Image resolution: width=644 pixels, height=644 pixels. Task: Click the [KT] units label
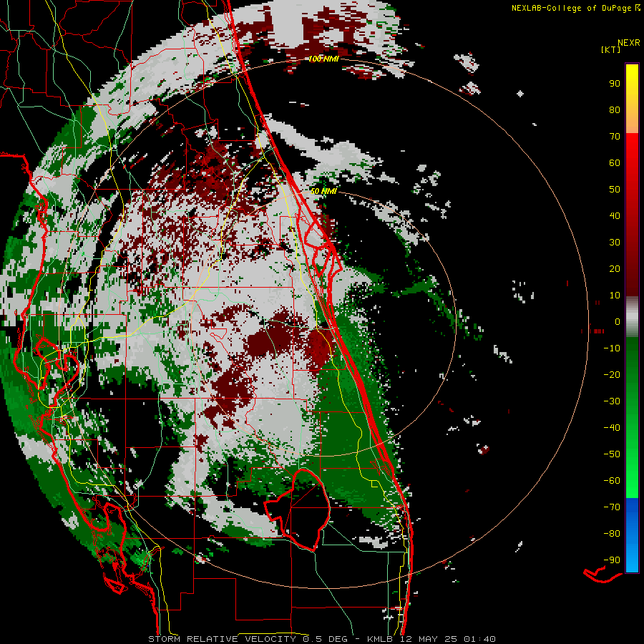611,49
